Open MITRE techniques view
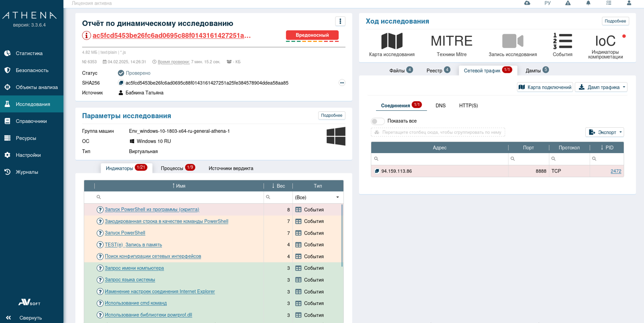The width and height of the screenshot is (644, 323). 451,42
